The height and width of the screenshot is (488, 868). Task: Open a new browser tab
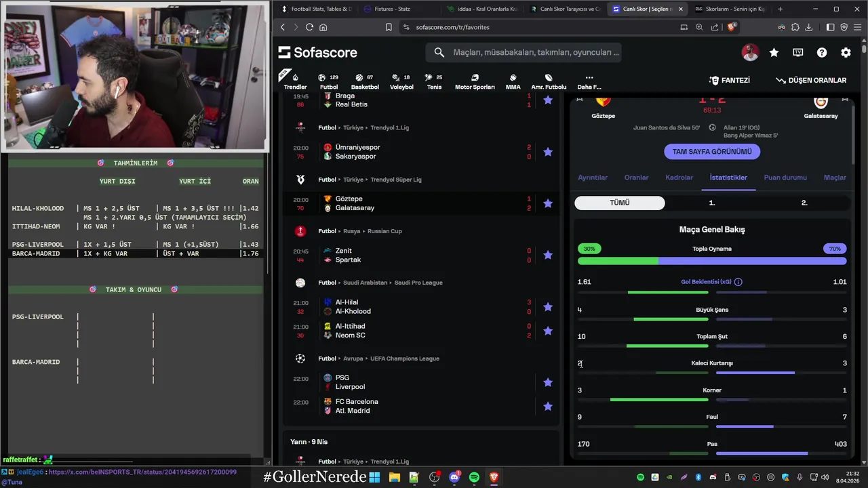(780, 9)
